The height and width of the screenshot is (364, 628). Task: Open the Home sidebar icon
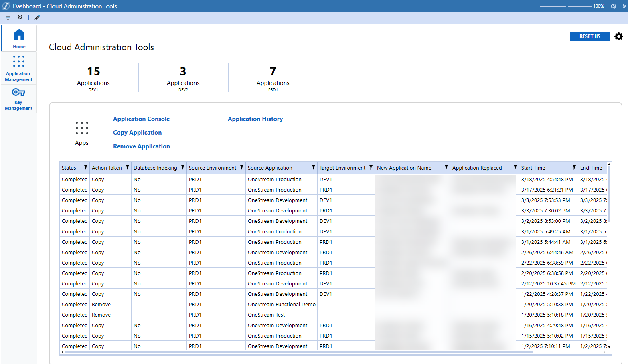[19, 38]
